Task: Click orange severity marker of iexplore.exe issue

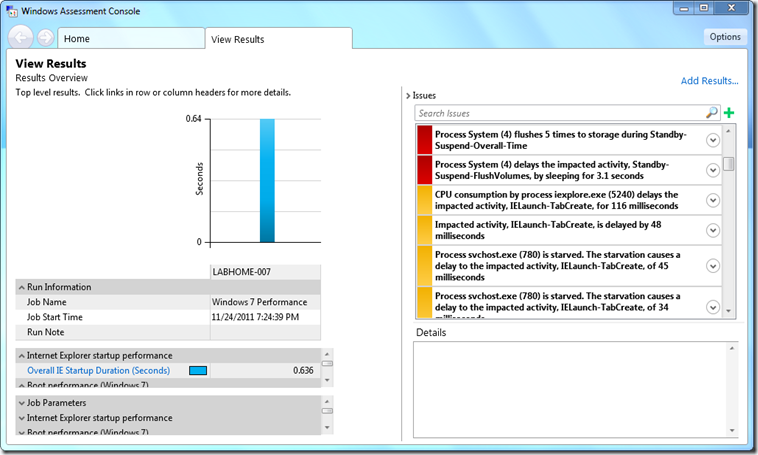Action: point(424,200)
